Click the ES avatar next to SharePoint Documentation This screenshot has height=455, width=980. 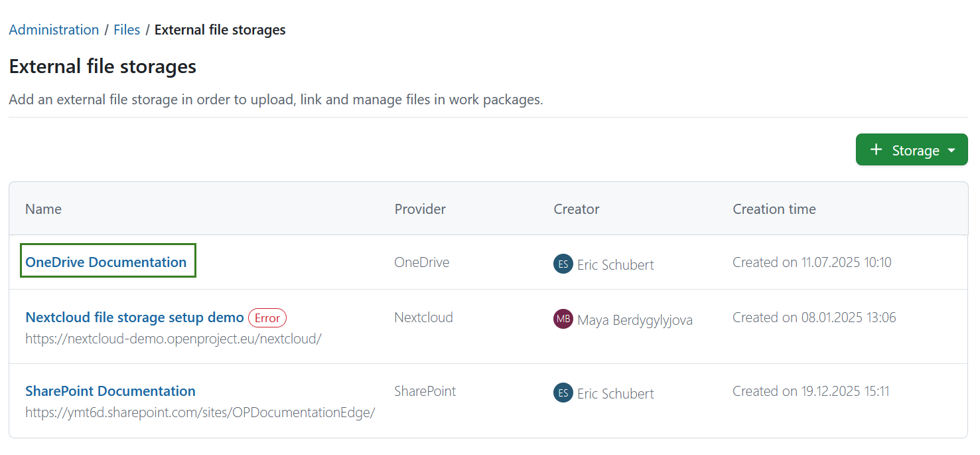pyautogui.click(x=563, y=393)
